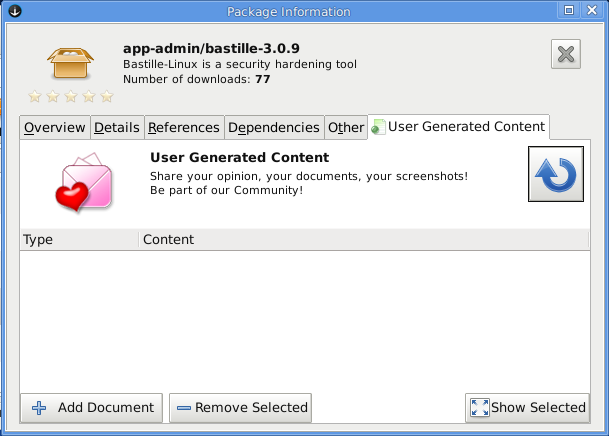Click the Add Document button
The height and width of the screenshot is (436, 609).
(92, 408)
